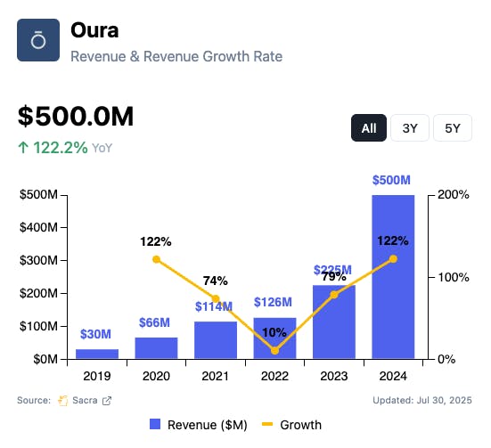This screenshot has width=491, height=448.
Task: Click the 2022 growth point at 10%
Action: [274, 351]
